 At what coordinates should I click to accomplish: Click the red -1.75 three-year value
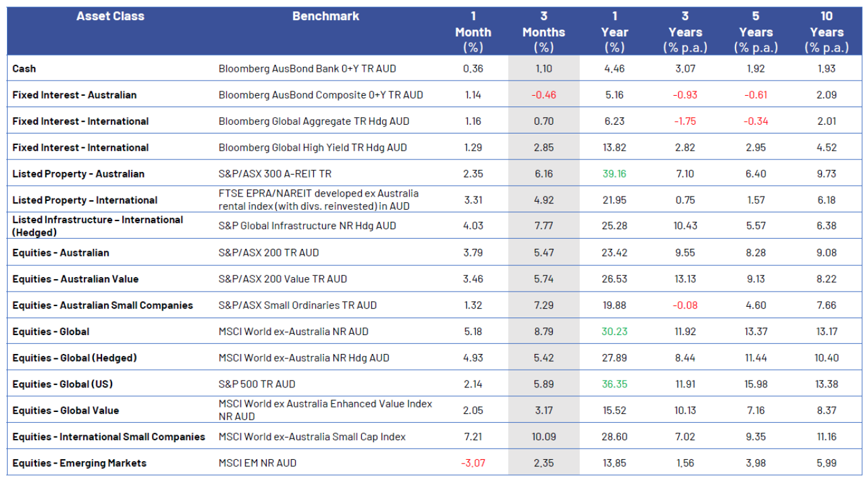685,122
